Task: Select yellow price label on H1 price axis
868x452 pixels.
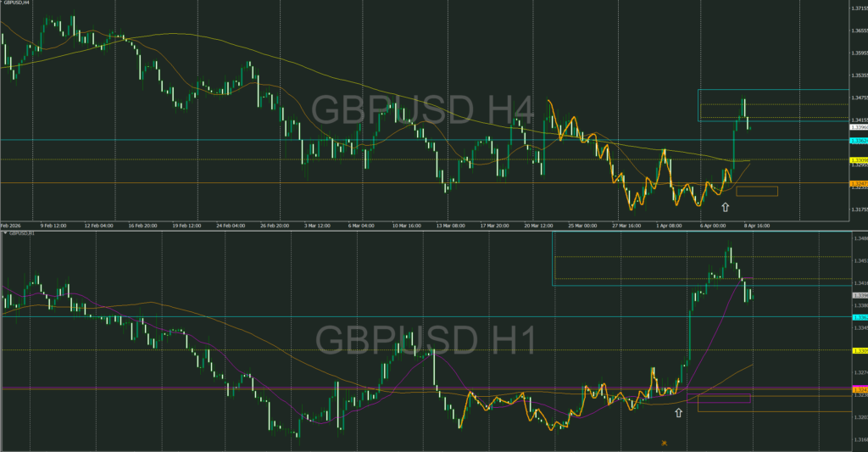Action: point(856,349)
